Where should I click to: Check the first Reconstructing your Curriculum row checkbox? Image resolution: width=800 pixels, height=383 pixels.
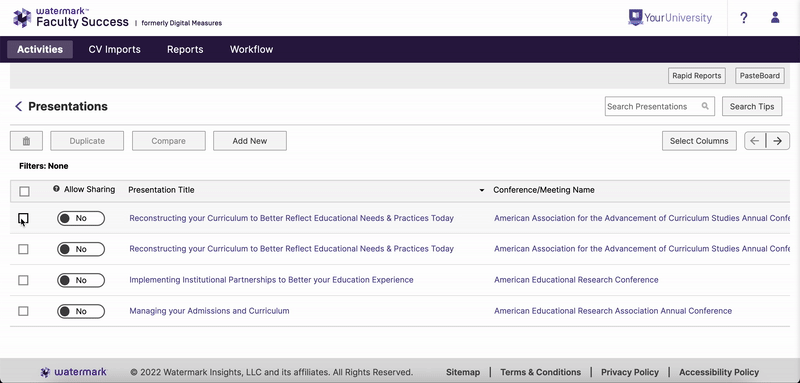click(23, 218)
